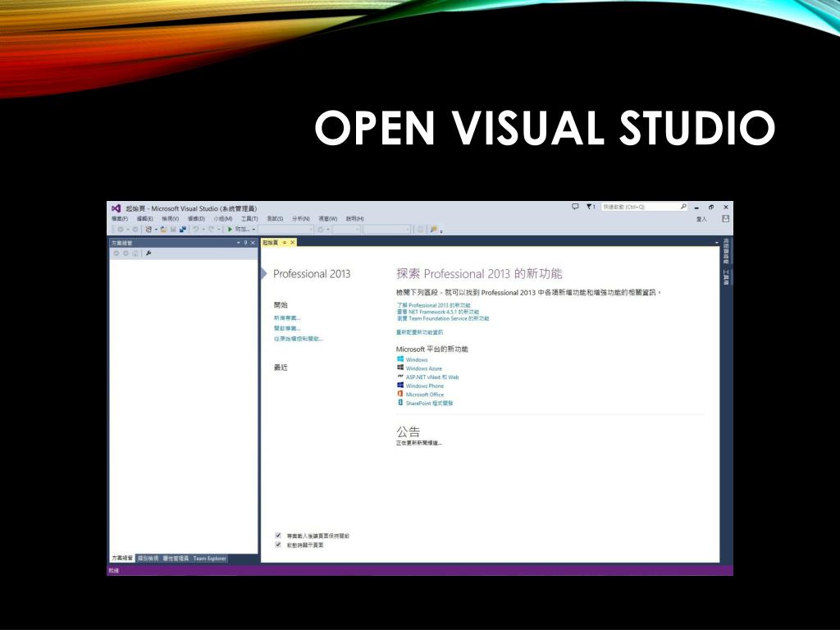Open the Toolbox side tab
840x630 pixels.
(726, 277)
